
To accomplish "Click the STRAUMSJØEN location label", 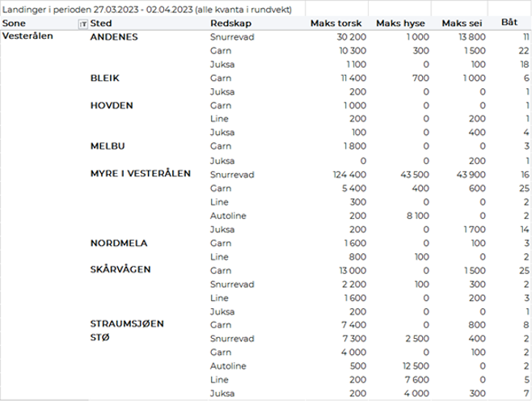I will pyautogui.click(x=127, y=323).
